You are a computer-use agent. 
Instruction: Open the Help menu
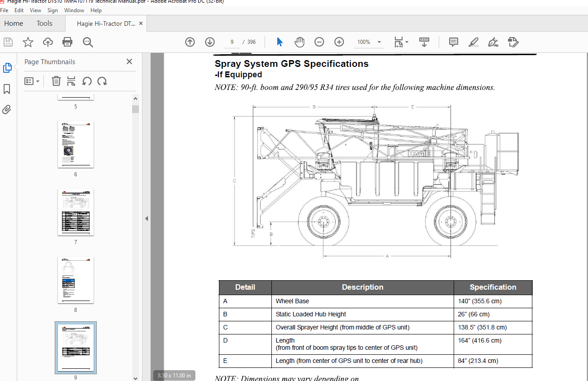[x=96, y=10]
